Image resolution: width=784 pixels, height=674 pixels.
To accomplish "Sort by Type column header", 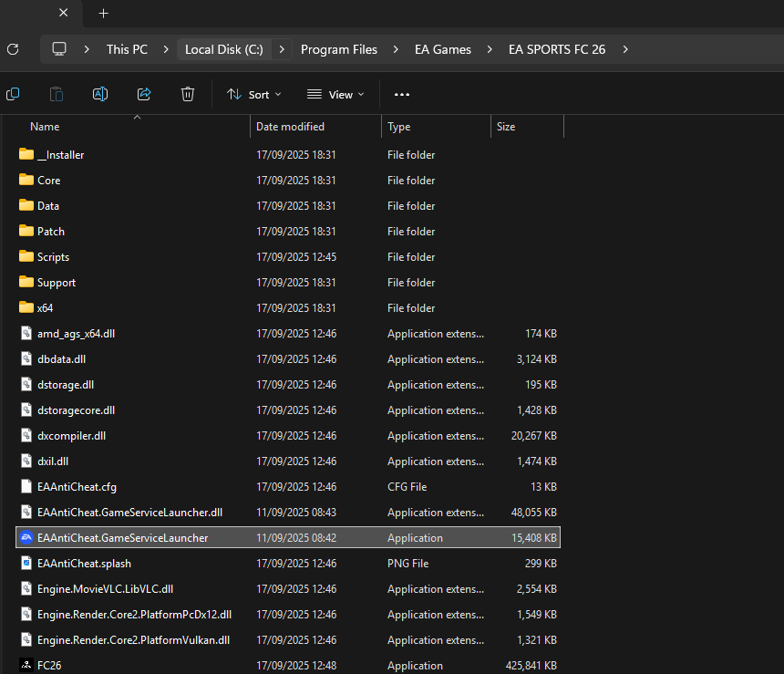I will click(399, 127).
